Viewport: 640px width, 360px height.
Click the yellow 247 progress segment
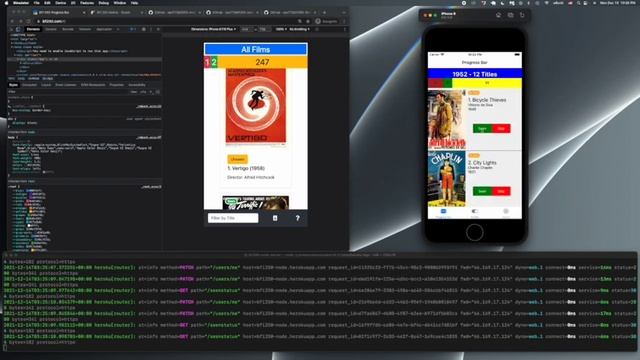click(262, 62)
